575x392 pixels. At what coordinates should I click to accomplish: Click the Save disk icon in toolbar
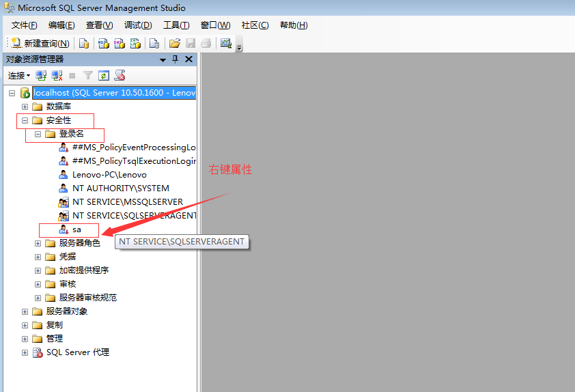191,43
